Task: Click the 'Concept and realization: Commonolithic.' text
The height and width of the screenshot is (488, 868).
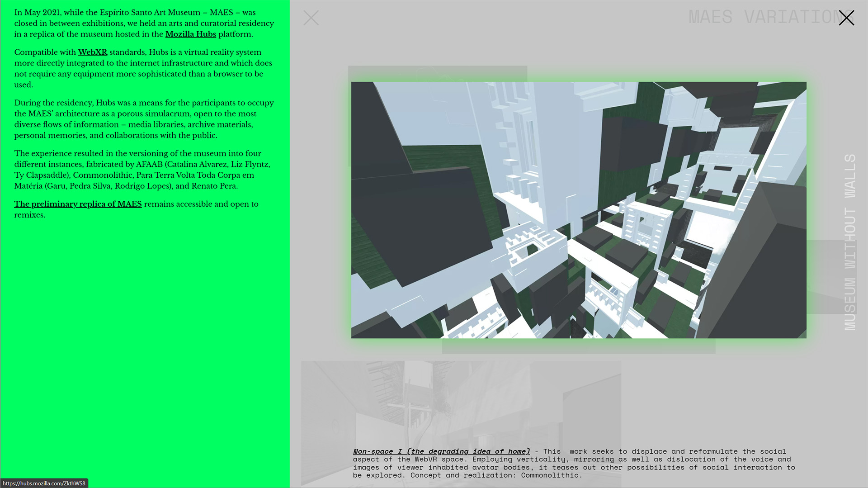Action: [x=496, y=475]
